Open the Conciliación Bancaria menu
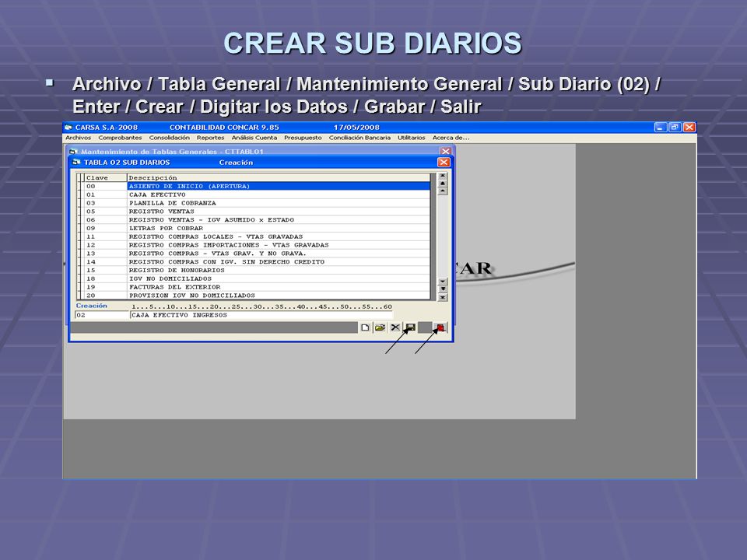Image resolution: width=747 pixels, height=560 pixels. 359,138
